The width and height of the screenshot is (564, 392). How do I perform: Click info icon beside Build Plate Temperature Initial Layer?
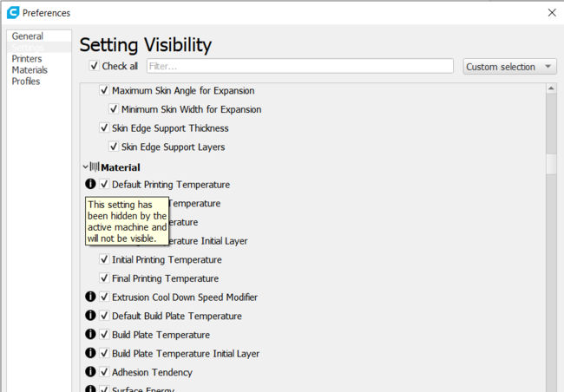(90, 353)
